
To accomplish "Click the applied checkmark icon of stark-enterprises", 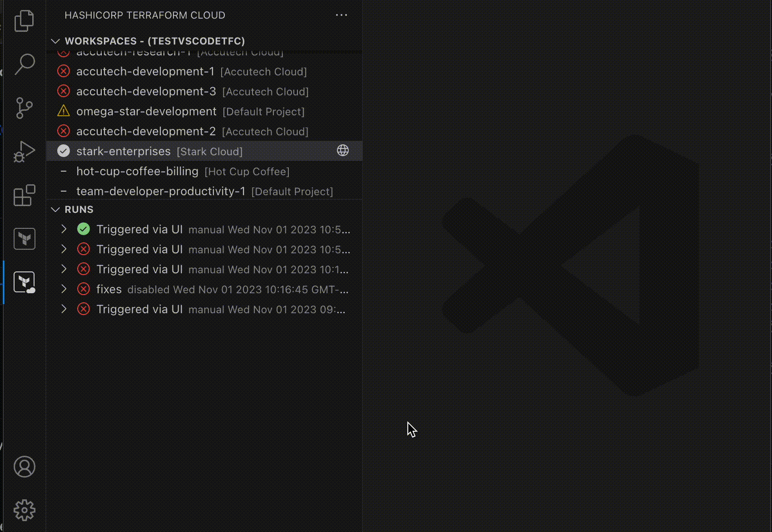I will [64, 151].
